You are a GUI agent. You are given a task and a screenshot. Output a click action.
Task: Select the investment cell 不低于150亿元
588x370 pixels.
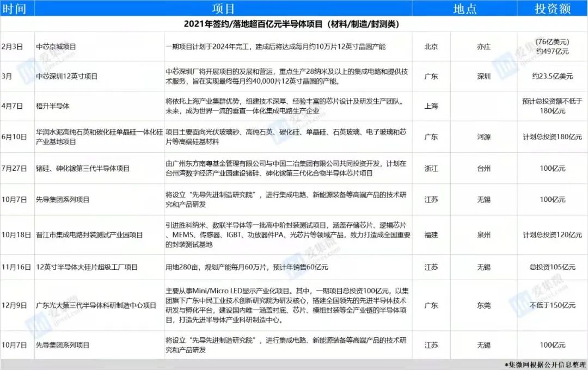553,305
